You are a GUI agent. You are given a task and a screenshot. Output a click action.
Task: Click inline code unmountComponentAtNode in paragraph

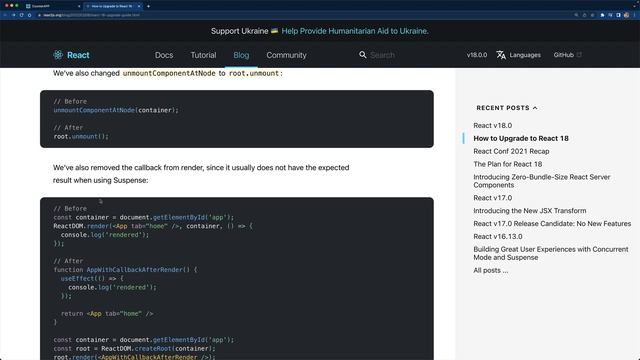(169, 73)
